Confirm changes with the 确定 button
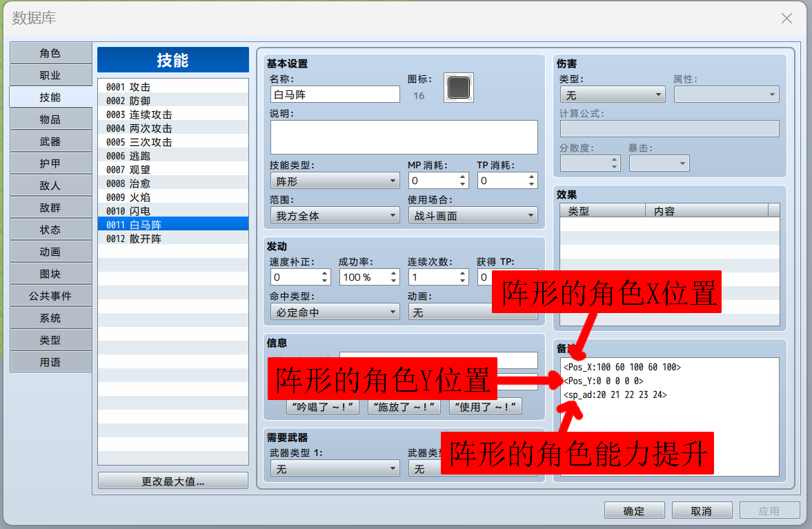Screen dimensions: 812x529 pos(634,510)
